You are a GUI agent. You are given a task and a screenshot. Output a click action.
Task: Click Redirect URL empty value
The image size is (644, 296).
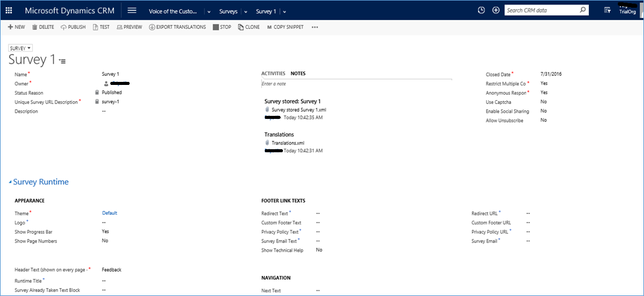click(x=528, y=214)
